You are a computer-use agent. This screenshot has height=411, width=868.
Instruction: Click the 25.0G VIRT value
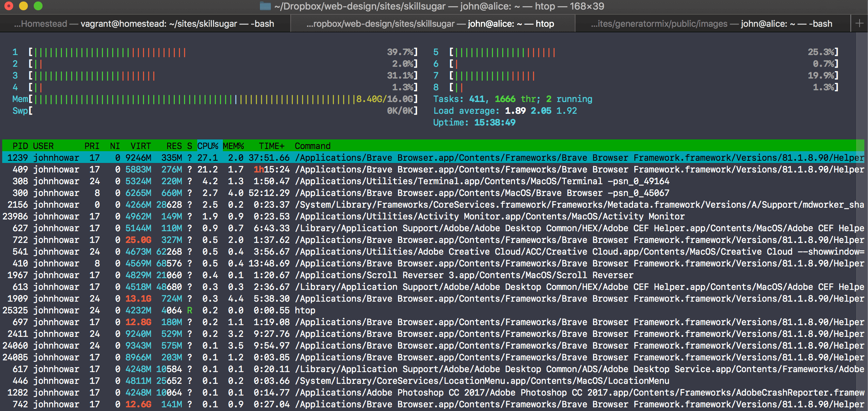138,240
